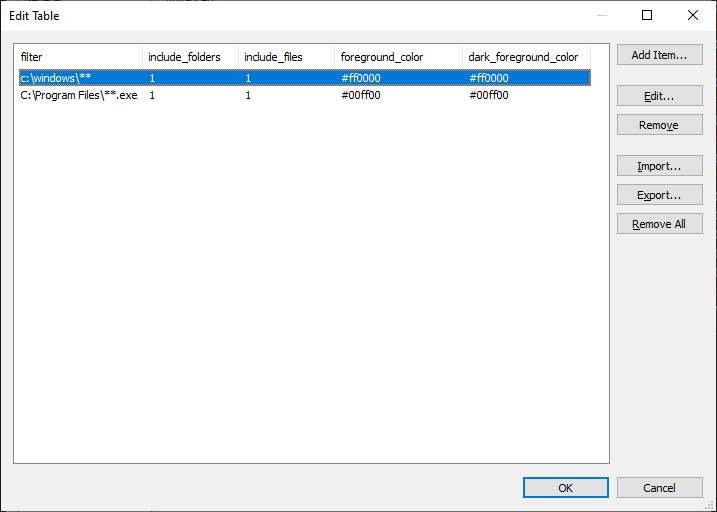The height and width of the screenshot is (512, 717).
Task: Click the dark_foreground_color column header
Action: coord(525,57)
